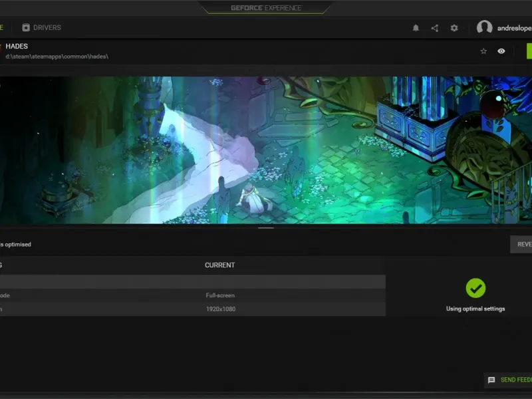This screenshot has height=399, width=532.
Task: Open the settings gear
Action: click(x=454, y=28)
